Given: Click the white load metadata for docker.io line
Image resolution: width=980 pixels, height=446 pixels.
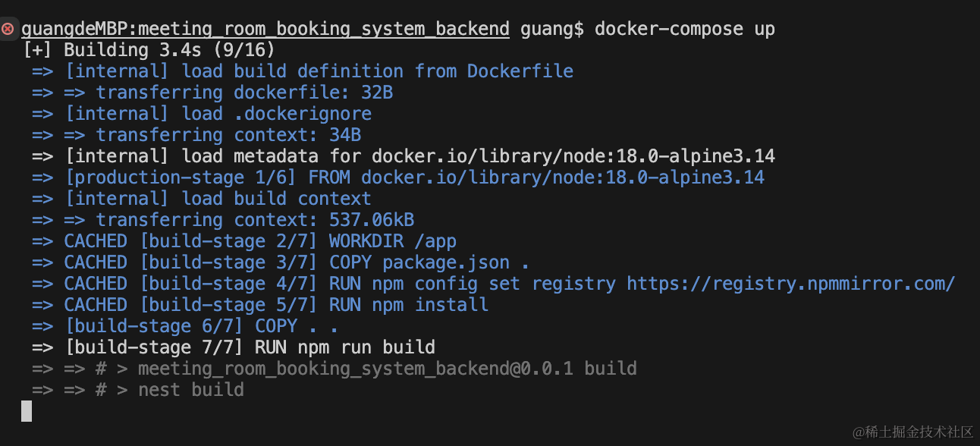Looking at the screenshot, I should (x=403, y=157).
